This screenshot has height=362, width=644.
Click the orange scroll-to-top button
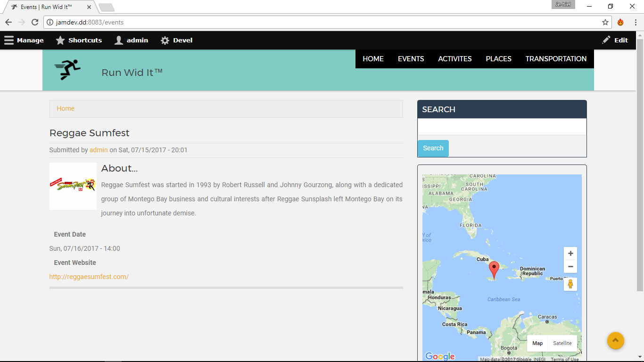point(616,340)
